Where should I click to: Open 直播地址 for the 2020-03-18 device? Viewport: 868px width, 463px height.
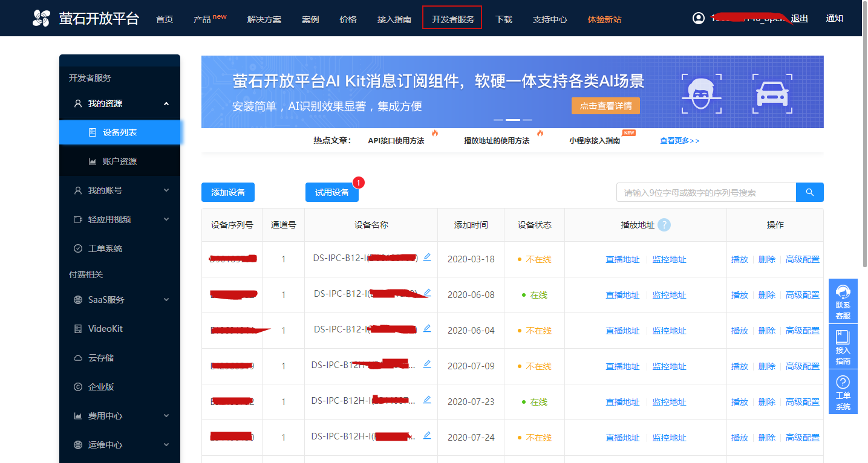click(622, 259)
